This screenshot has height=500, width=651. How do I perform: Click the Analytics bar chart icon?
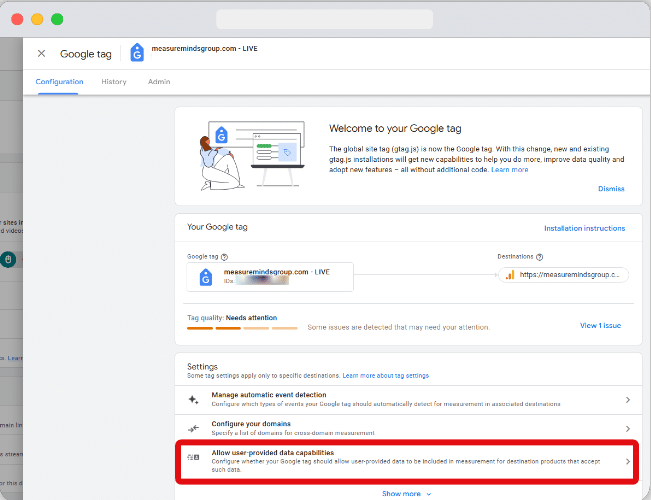coord(510,275)
